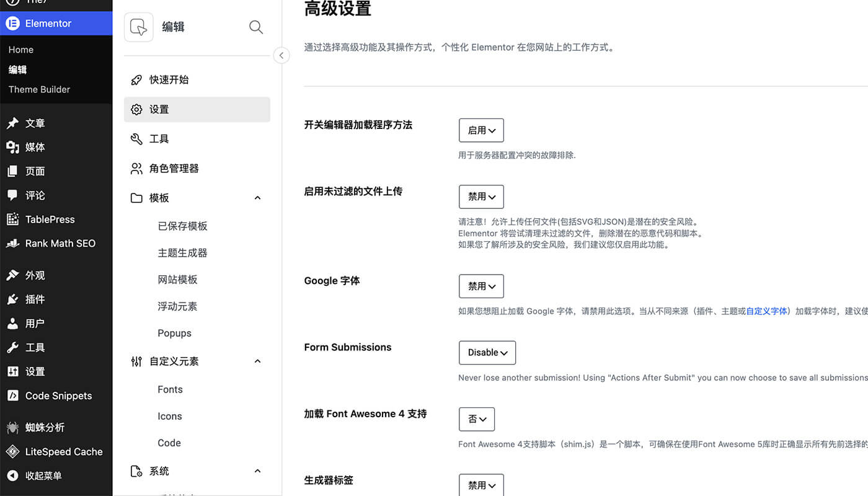Open the Google 字体 dropdown
The width and height of the screenshot is (868, 496).
(481, 286)
